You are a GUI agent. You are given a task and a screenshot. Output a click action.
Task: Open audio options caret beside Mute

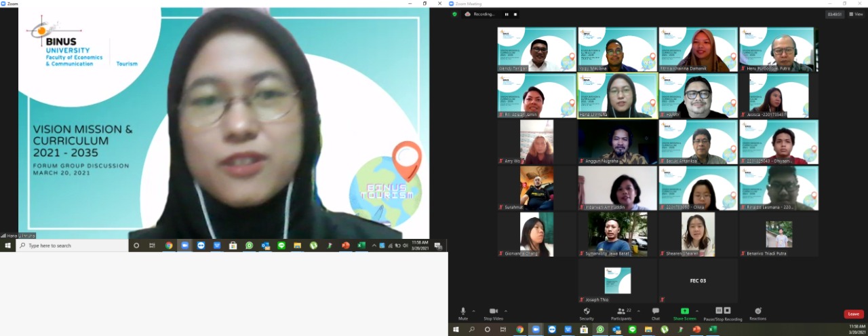pyautogui.click(x=473, y=311)
